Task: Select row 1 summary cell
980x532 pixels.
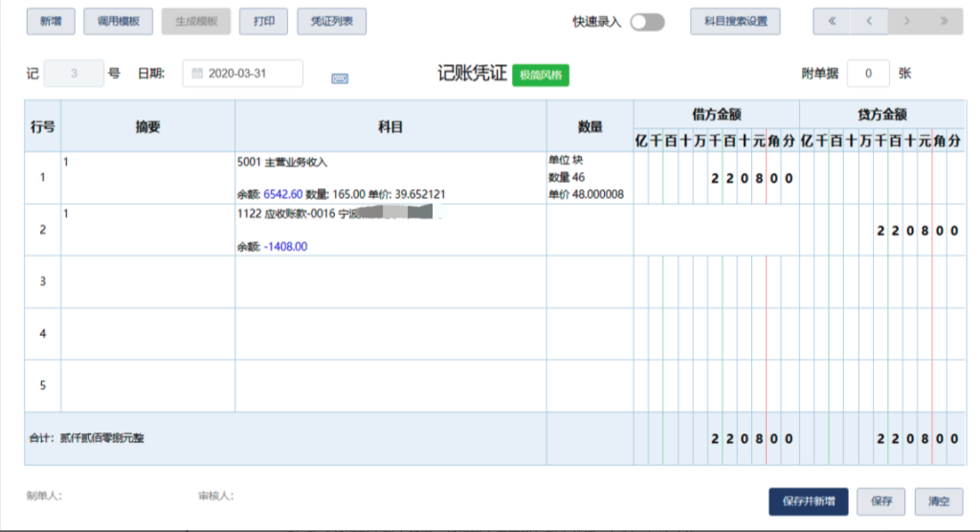Action: [148, 178]
